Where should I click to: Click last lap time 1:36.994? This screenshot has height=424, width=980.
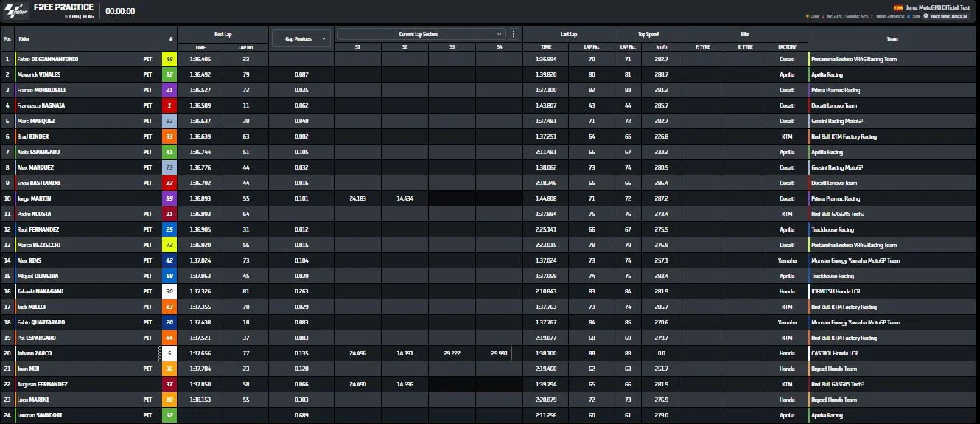click(x=546, y=59)
